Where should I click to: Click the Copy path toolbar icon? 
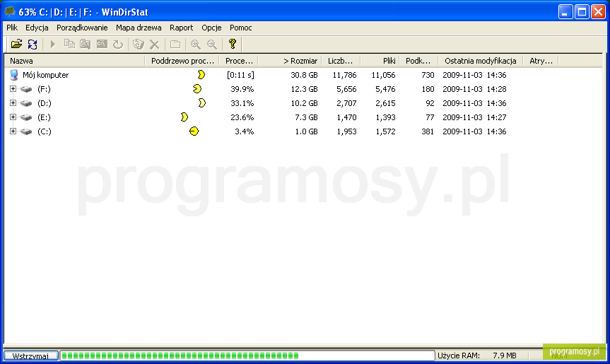[69, 44]
